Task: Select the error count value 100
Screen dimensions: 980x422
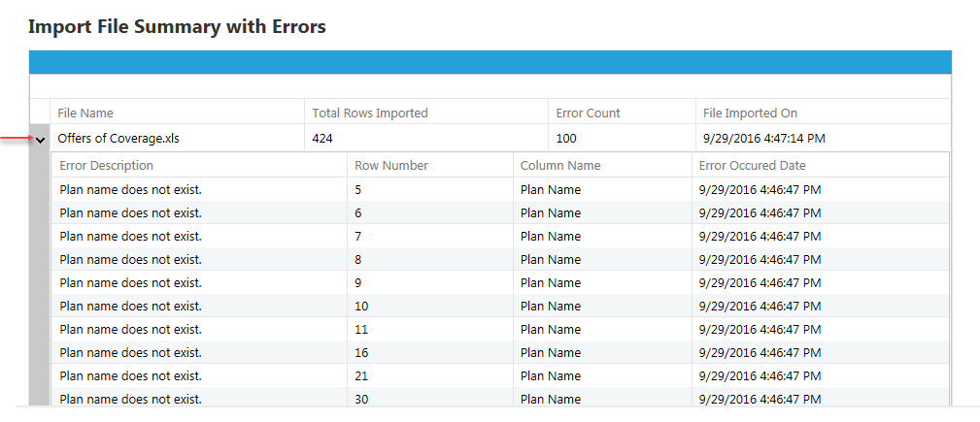Action: (x=566, y=139)
